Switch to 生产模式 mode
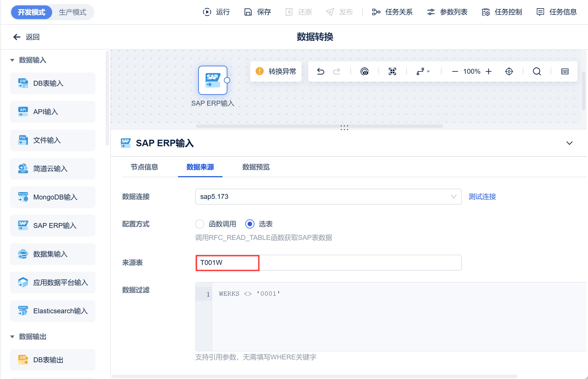 (x=73, y=12)
